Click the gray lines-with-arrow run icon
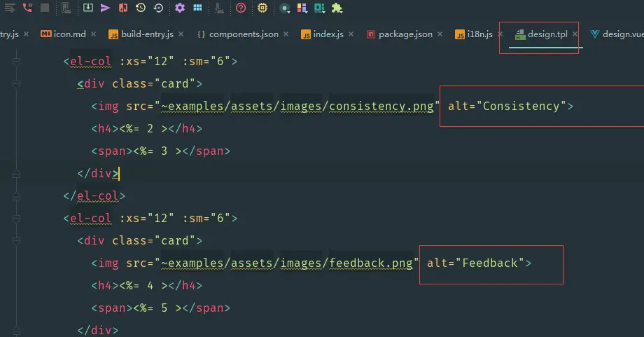Image resolution: width=644 pixels, height=337 pixels. (9, 8)
